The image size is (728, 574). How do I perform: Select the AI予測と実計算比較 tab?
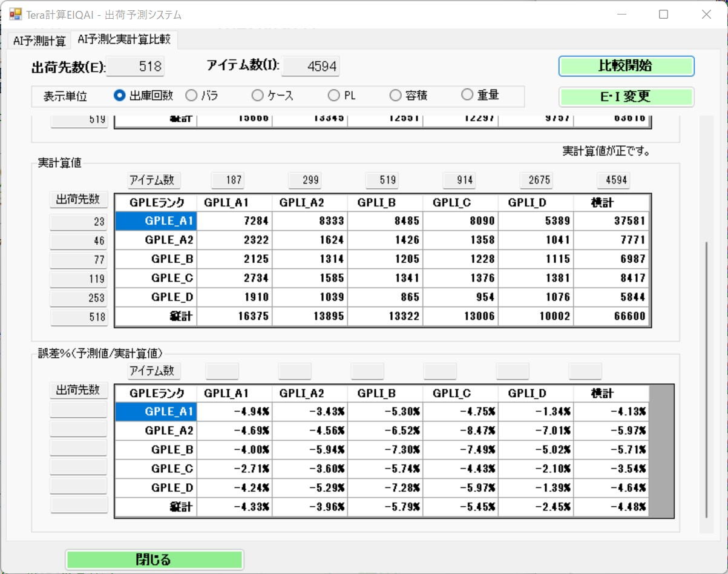click(x=124, y=40)
